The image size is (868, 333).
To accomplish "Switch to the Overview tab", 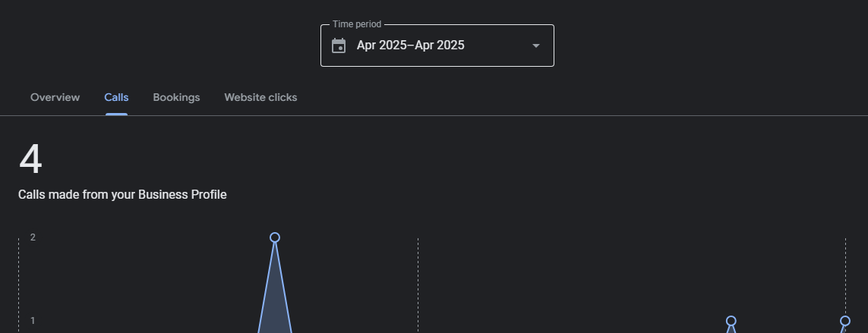I will click(55, 97).
